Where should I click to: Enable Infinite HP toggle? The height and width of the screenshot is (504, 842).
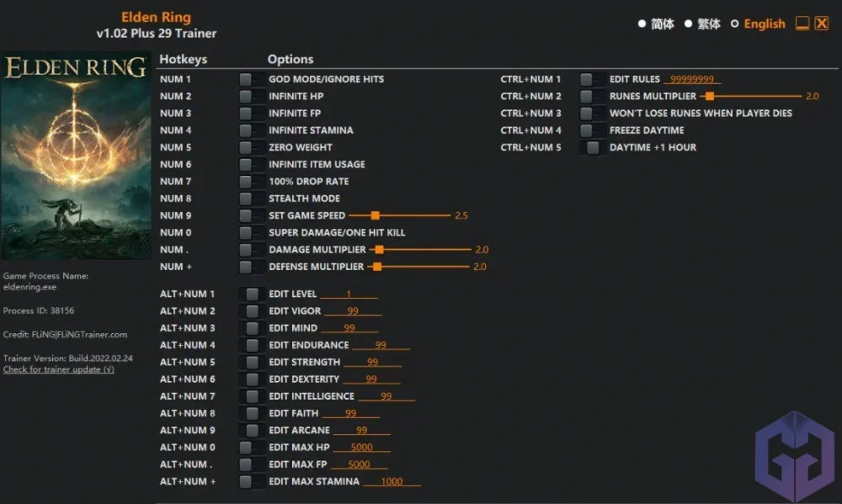pos(247,96)
